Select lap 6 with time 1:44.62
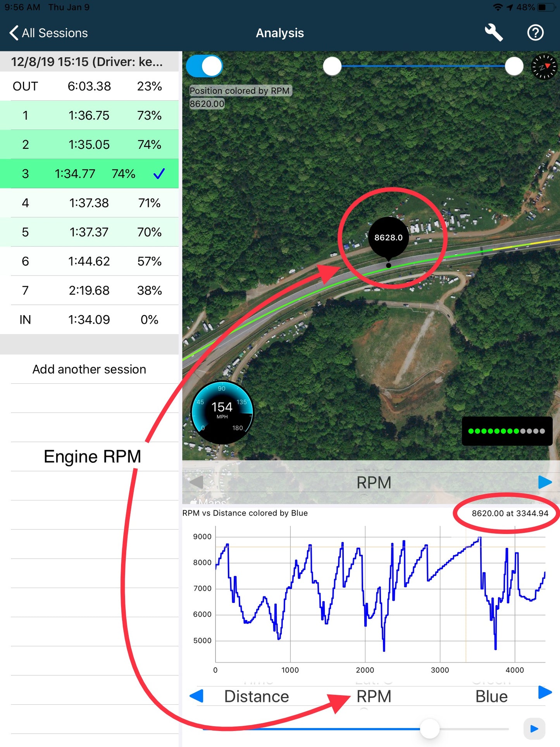 tap(89, 261)
